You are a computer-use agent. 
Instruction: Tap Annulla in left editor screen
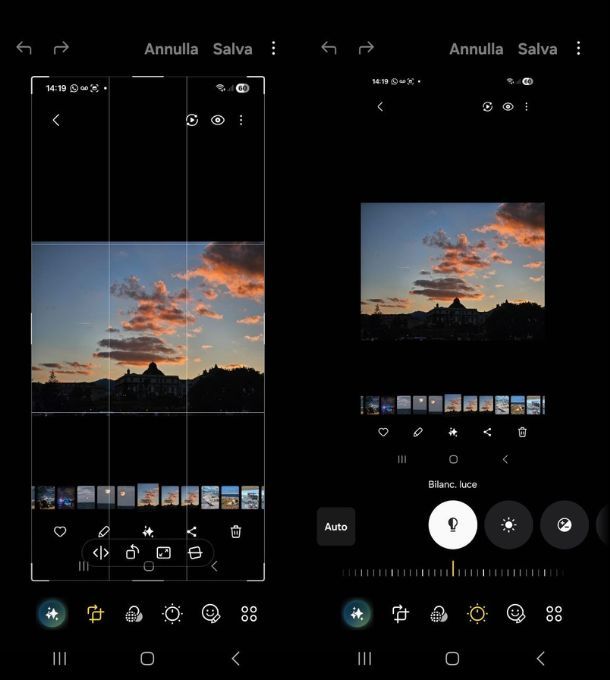(171, 49)
